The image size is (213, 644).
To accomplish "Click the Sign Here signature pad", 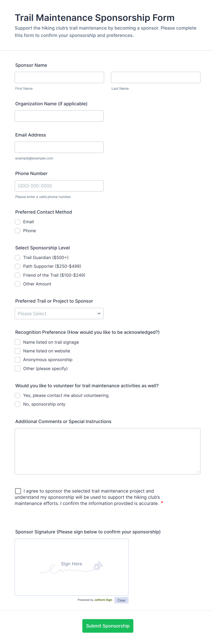I will (x=71, y=567).
